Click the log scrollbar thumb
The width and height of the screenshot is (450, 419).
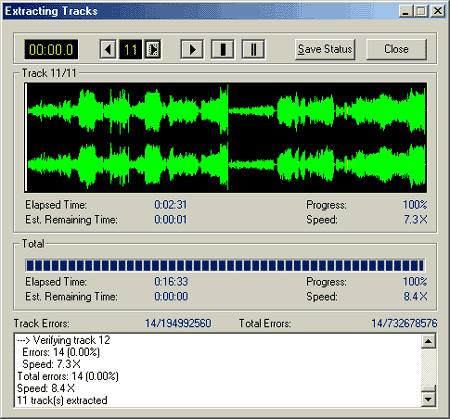(428, 389)
